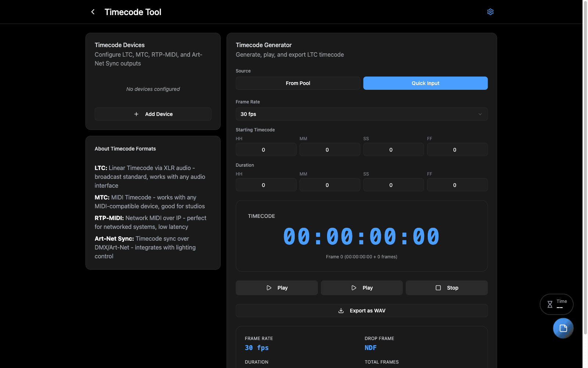Viewport: 588px width, 368px height.
Task: Click the 'NDF' drop frame value
Action: (370, 348)
